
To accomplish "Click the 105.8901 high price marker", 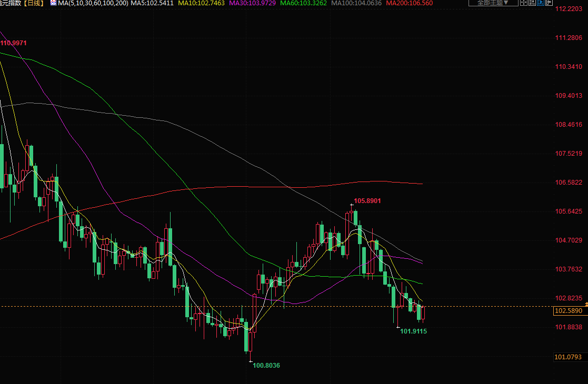I will [367, 200].
